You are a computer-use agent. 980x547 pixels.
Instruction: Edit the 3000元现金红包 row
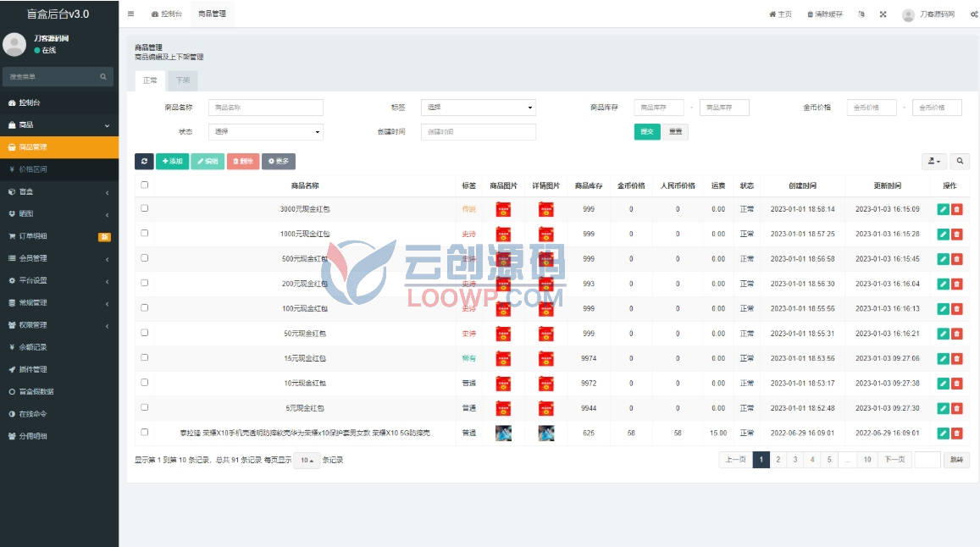(x=943, y=209)
